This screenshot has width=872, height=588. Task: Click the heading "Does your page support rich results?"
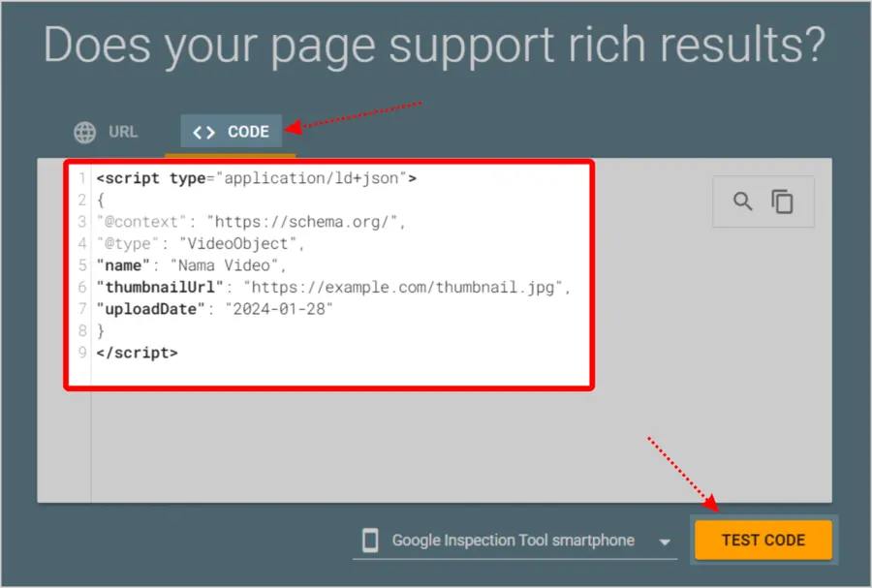435,46
